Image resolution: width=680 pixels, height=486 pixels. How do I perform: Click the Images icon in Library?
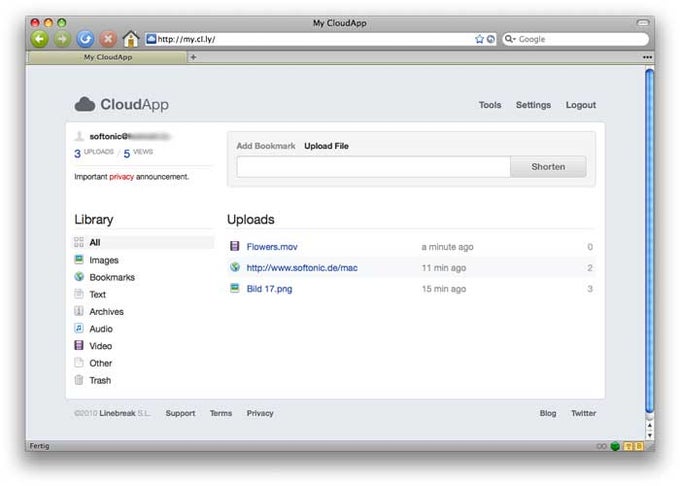click(x=78, y=259)
